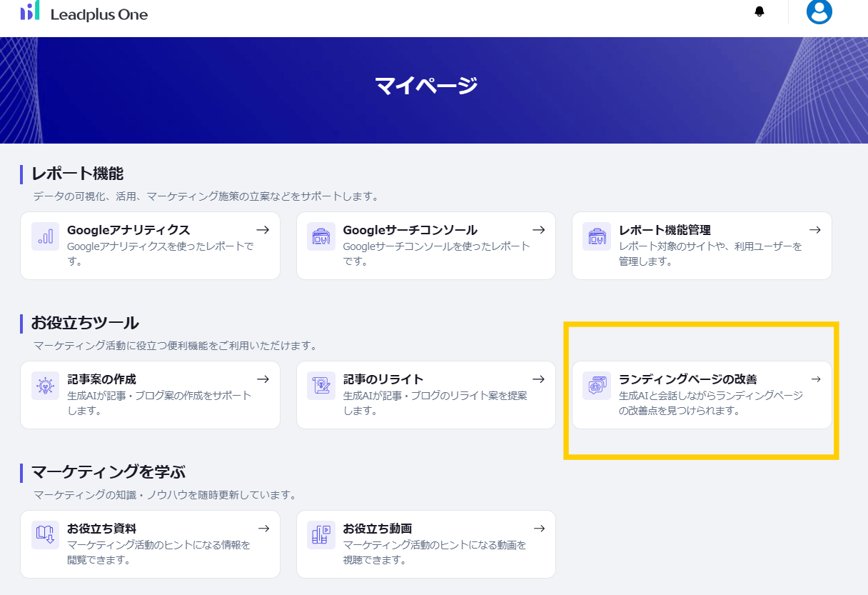Click the arrow on お役立ち動画 card
Image resolution: width=868 pixels, height=595 pixels.
click(x=539, y=529)
